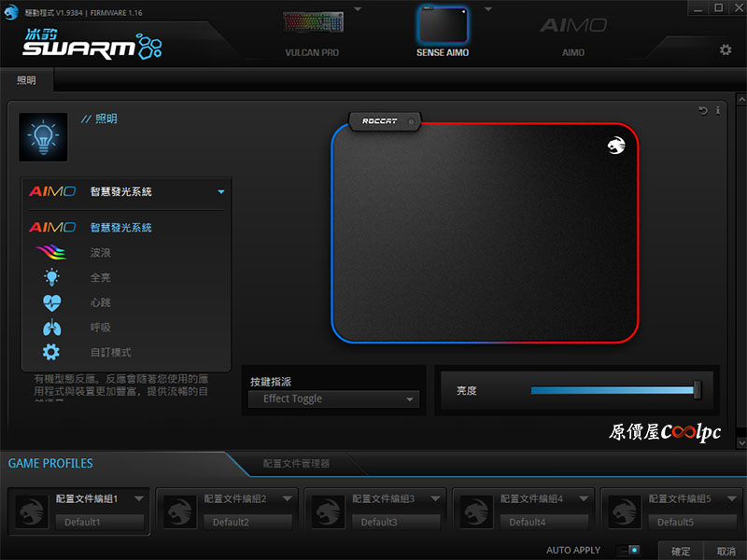The width and height of the screenshot is (747, 560).
Task: Select the Default3 profile field
Action: pos(396,523)
